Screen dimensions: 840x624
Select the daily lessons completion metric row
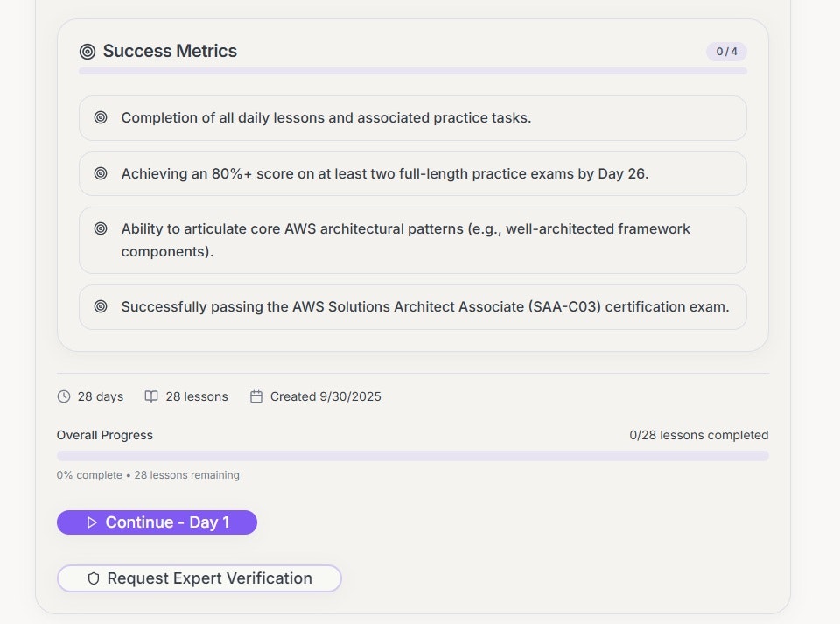pyautogui.click(x=412, y=118)
